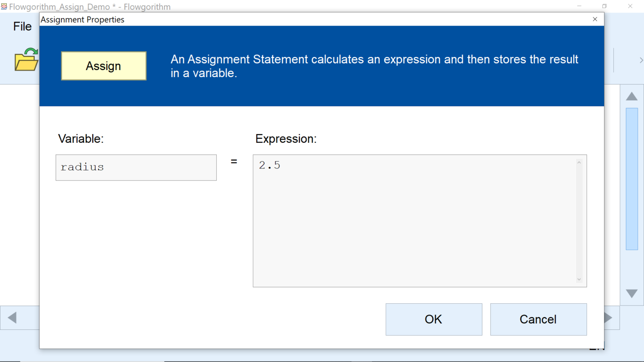Click the down arrow on vertical scrollbar

(631, 293)
